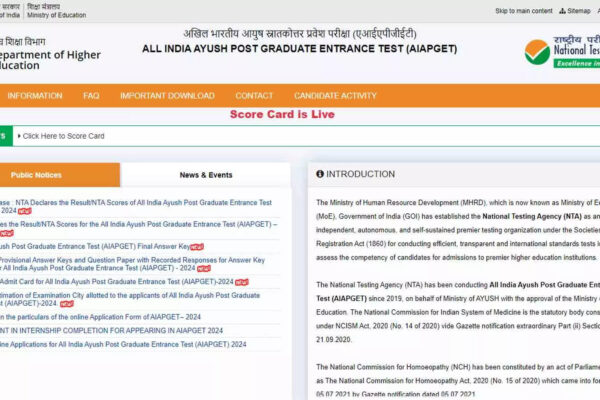This screenshot has width=600, height=400.
Task: Click the Score Card is Live heading
Action: 282,114
